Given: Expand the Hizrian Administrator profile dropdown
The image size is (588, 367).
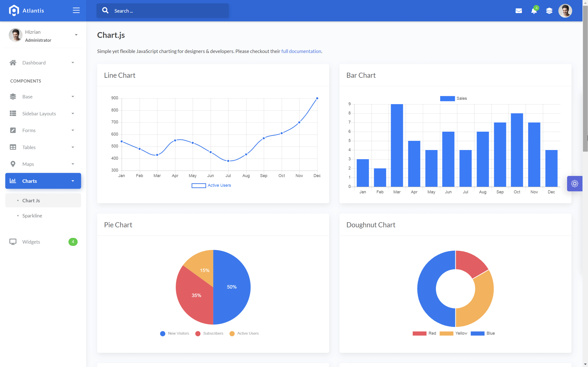Looking at the screenshot, I should [76, 35].
